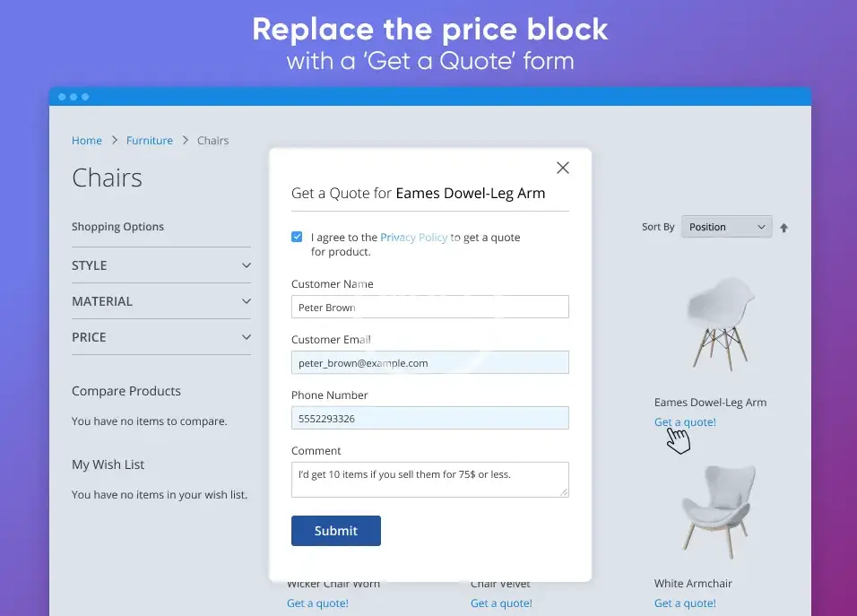Click the Customer Name input field
The image size is (857, 616).
click(x=429, y=307)
